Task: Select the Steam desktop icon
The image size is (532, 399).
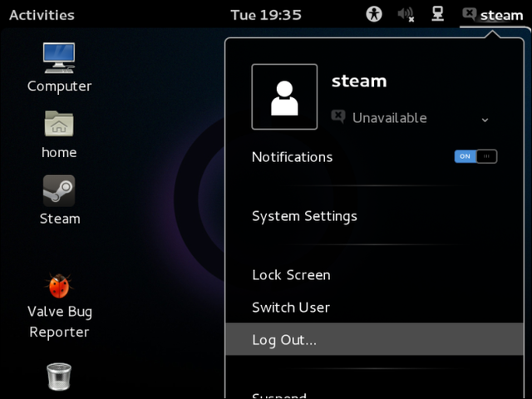Action: click(x=59, y=190)
